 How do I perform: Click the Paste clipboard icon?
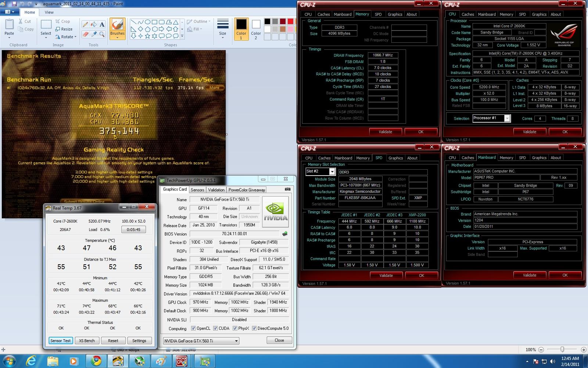coord(9,24)
